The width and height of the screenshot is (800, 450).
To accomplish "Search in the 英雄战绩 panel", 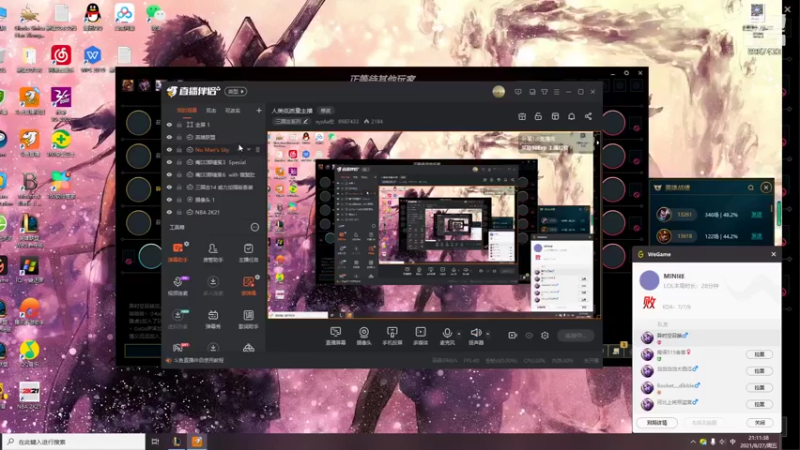I will (x=751, y=188).
